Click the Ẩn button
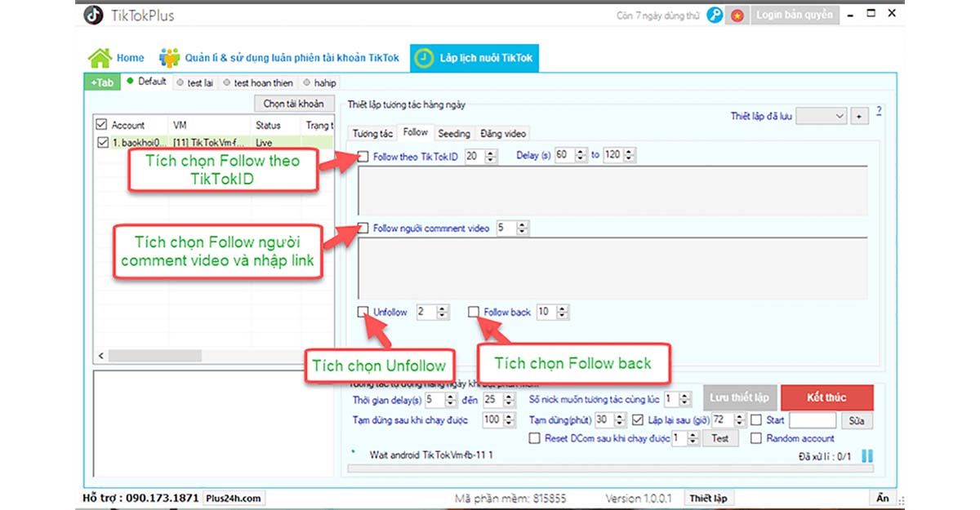The height and width of the screenshot is (510, 980). [883, 498]
